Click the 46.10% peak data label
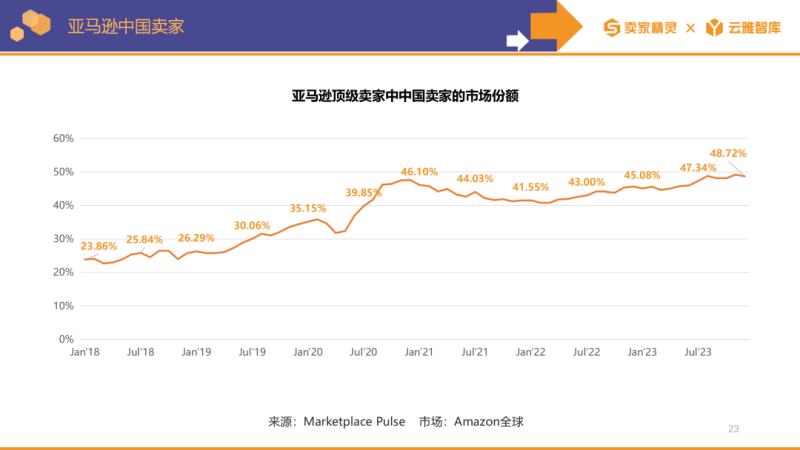 tap(421, 172)
